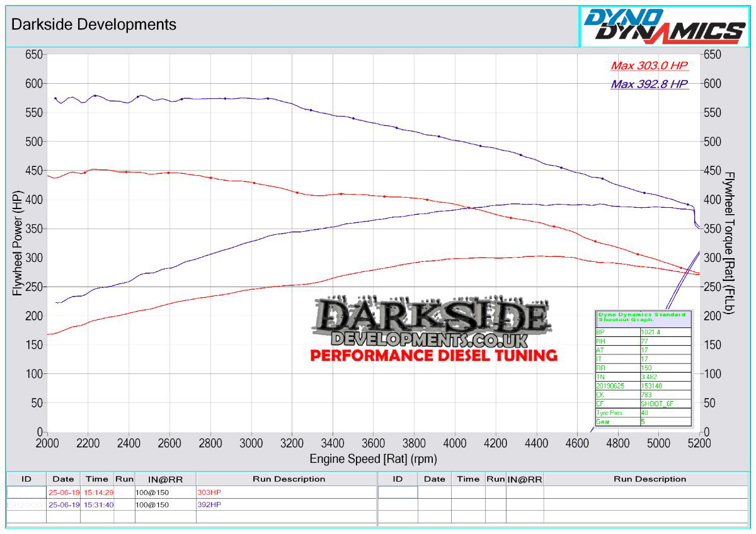This screenshot has height=534, width=756.
Task: Select the 15:31:40 time cell
Action: coord(98,504)
